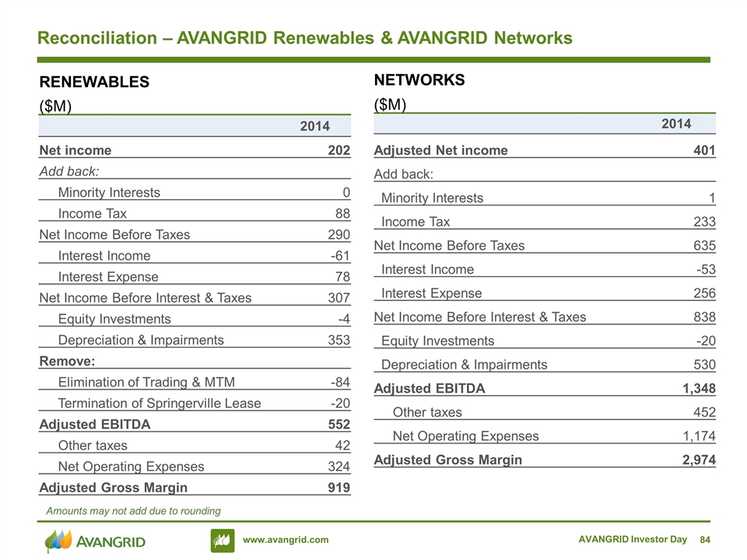The image size is (747, 560).
Task: Click Net Income Before Interest & Taxes 307
Action: [x=339, y=298]
